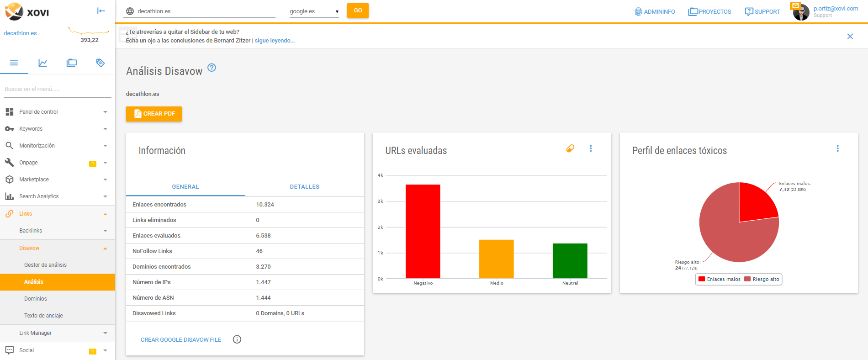The image size is (868, 360).
Task: Expand the Link Manager menu arrow
Action: pos(106,333)
